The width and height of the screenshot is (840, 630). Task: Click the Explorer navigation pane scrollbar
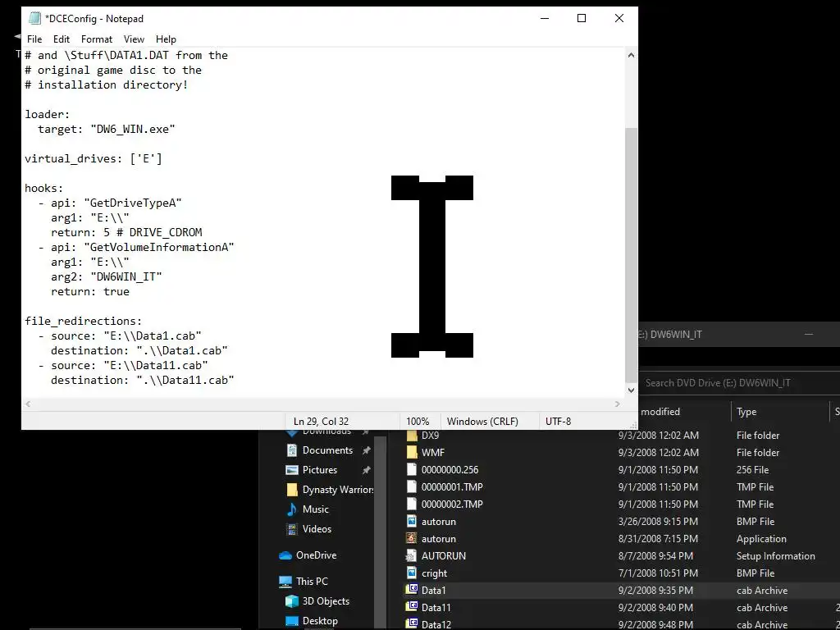point(380,531)
